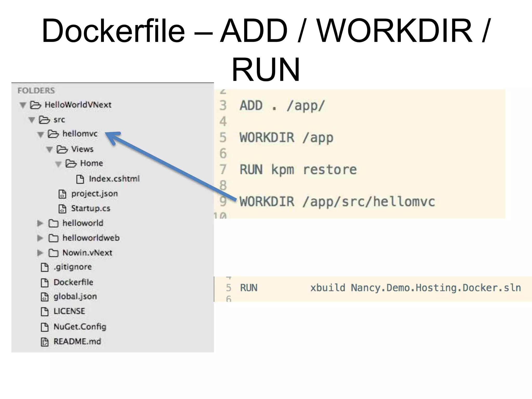Collapse the hellomvc folder arrow
532x399 pixels.
(x=41, y=135)
